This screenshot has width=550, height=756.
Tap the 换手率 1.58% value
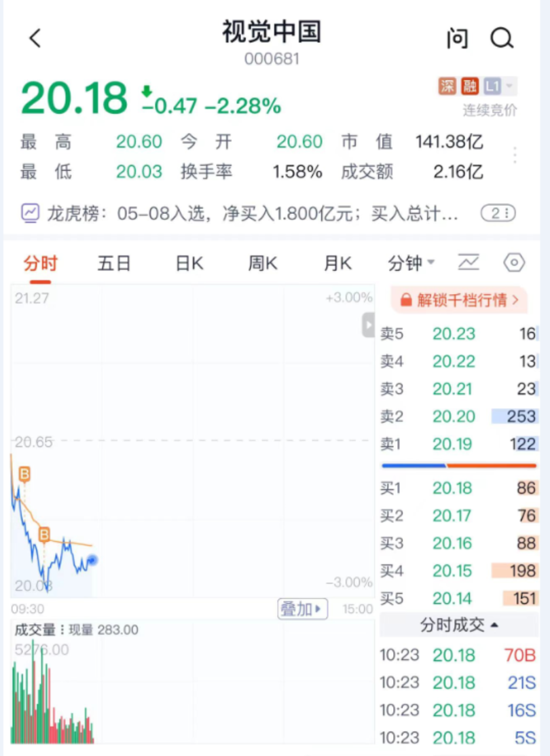[297, 172]
